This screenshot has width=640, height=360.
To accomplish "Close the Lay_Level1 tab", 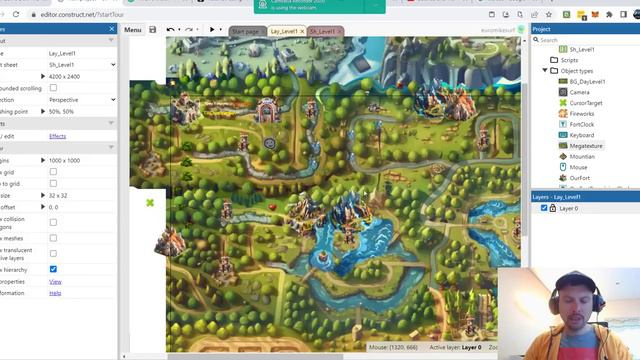I will [x=302, y=31].
